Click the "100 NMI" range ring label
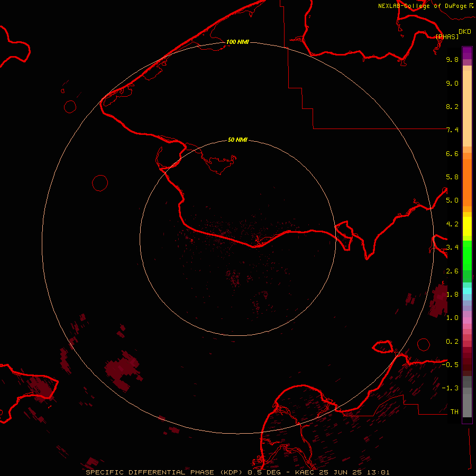This screenshot has width=476, height=476. coord(237,42)
